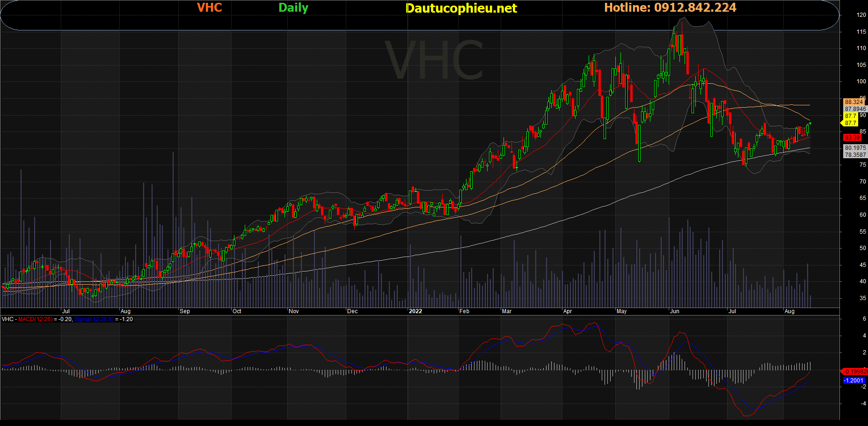This screenshot has width=868, height=426.
Task: Click the green Daily timeframe label
Action: click(293, 7)
